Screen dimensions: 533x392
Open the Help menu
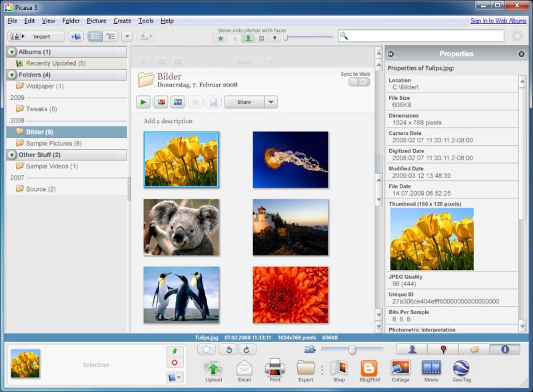click(x=167, y=21)
